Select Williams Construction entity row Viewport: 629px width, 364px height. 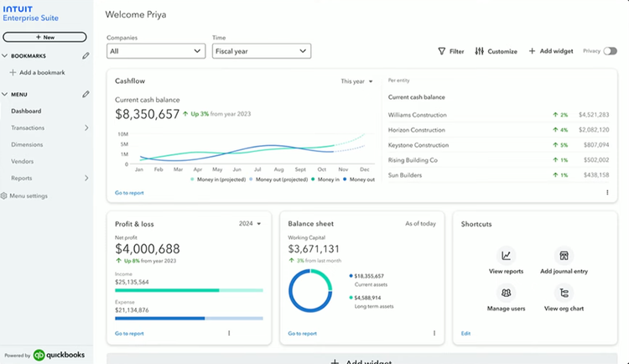[x=498, y=115]
